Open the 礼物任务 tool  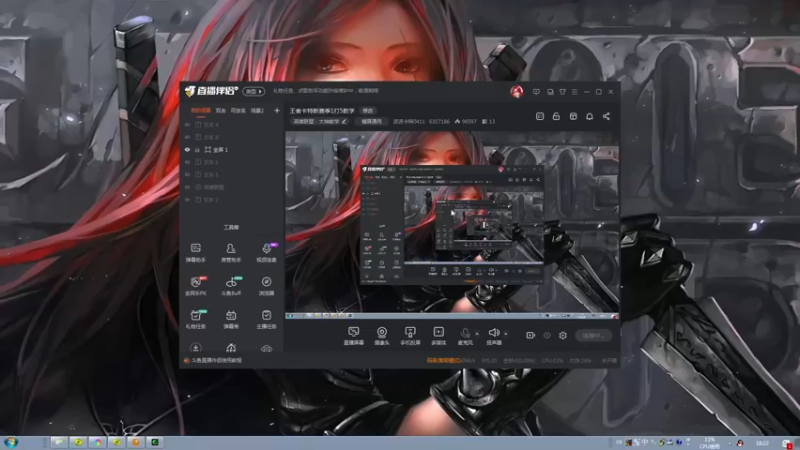click(x=195, y=319)
